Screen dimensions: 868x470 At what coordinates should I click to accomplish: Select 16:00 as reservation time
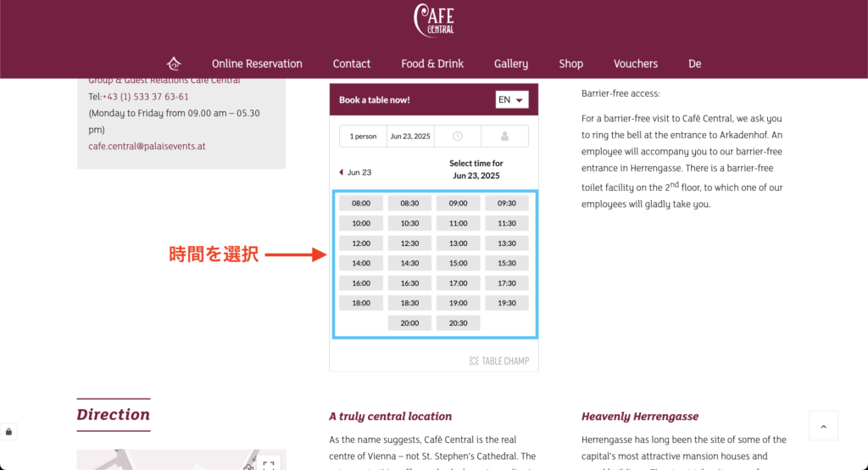[361, 283]
